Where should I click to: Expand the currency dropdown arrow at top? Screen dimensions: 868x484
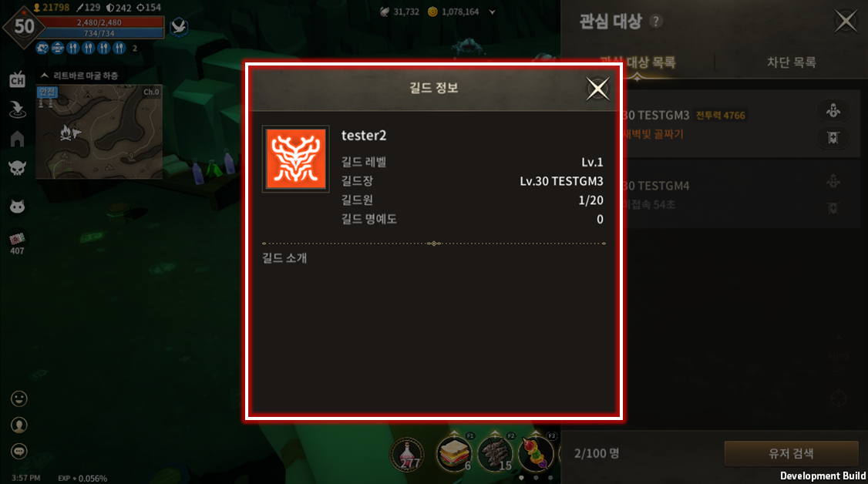coord(492,12)
